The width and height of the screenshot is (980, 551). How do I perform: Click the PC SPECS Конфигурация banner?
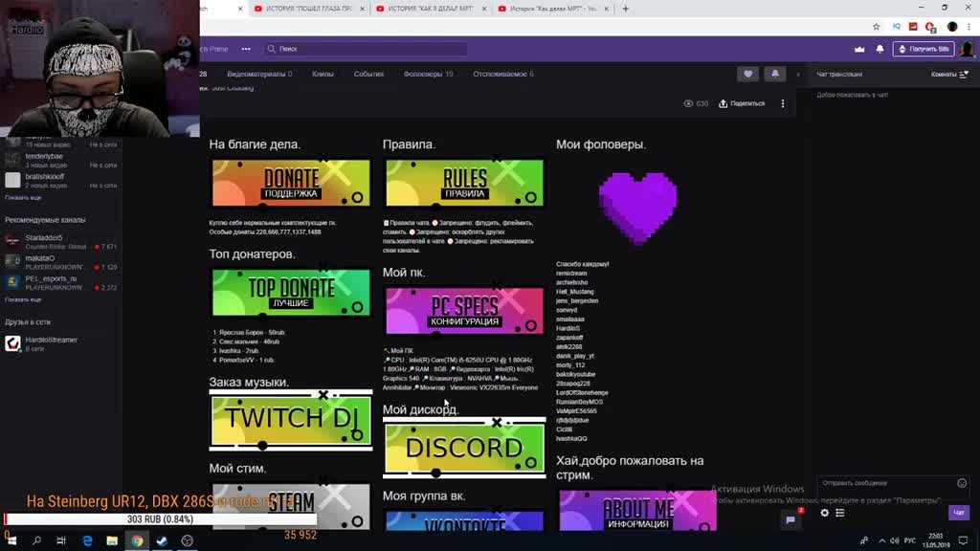point(464,311)
